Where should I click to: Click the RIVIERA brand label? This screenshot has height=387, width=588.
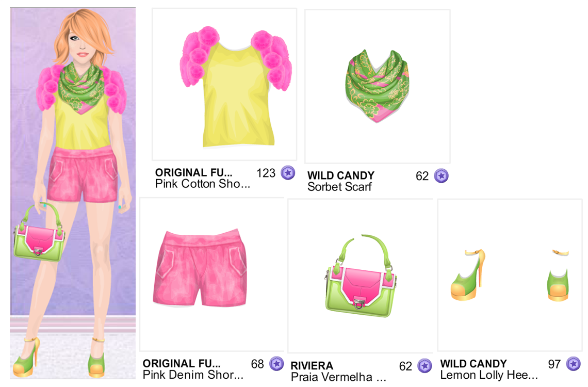(312, 366)
